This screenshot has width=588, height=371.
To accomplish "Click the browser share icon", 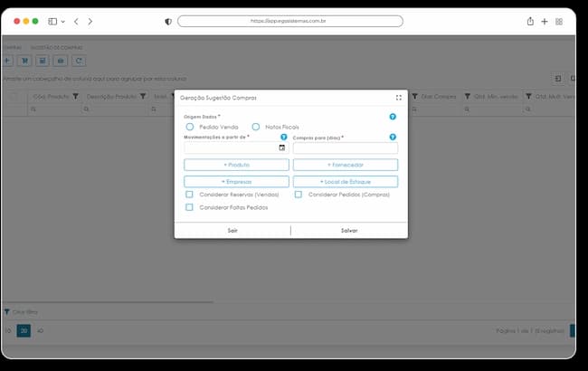I will (x=530, y=22).
